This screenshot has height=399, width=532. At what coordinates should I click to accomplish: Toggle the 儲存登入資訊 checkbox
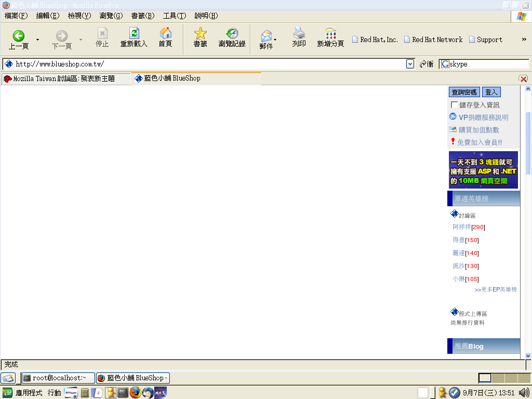point(455,105)
